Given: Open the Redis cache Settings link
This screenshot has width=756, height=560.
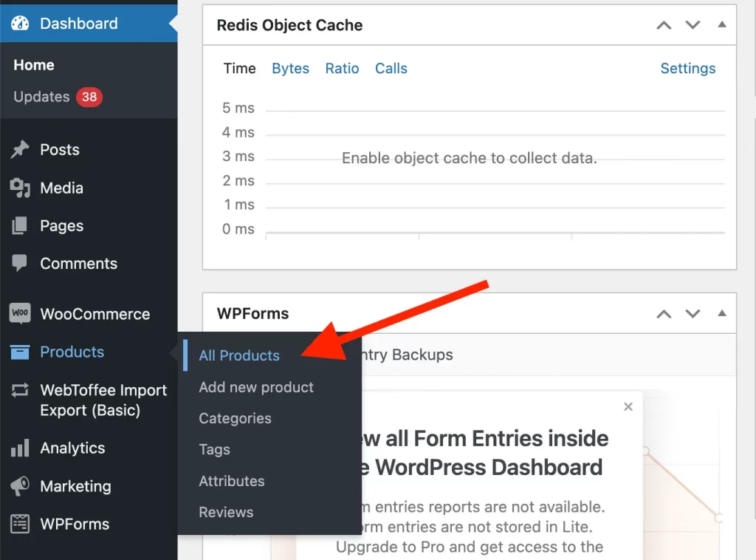Looking at the screenshot, I should [687, 69].
